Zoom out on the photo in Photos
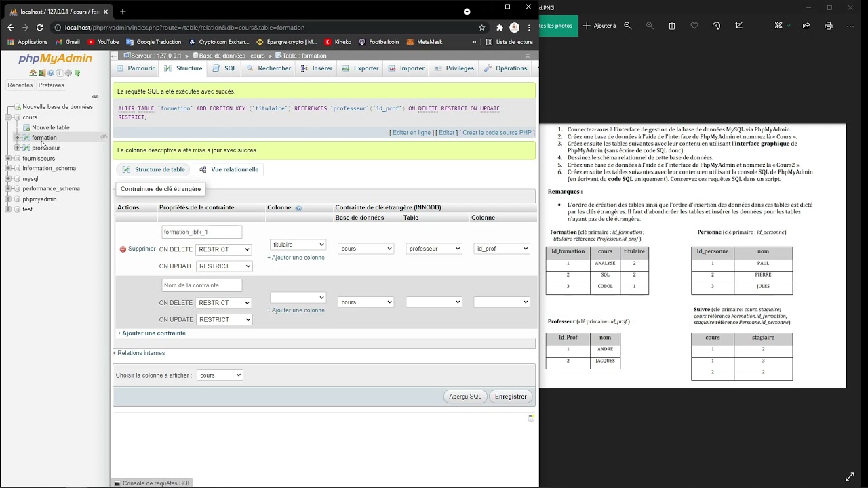Screen dimensions: 868x488 tap(650, 26)
